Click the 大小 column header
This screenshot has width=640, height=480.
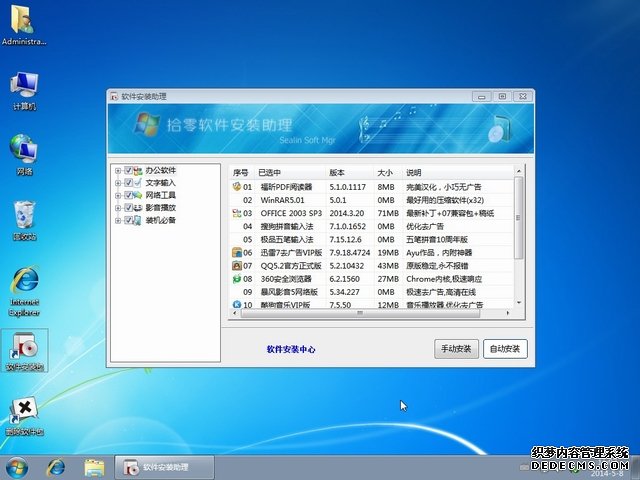point(388,173)
